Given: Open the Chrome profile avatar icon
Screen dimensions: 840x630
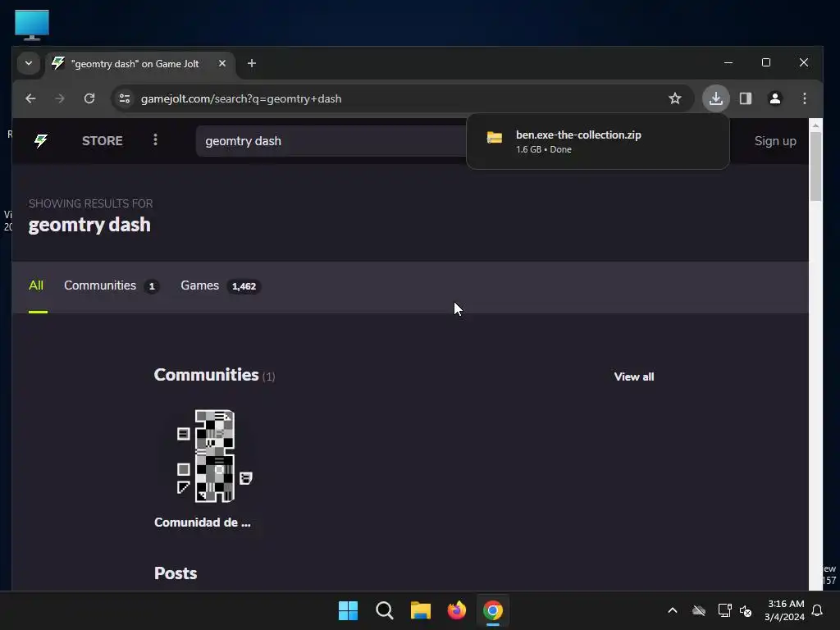Looking at the screenshot, I should pos(774,98).
